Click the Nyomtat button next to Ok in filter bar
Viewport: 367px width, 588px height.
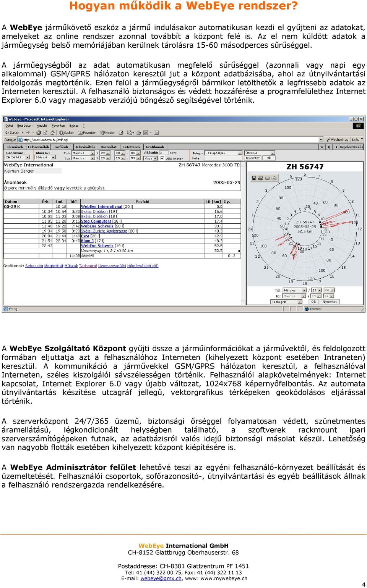253,158
